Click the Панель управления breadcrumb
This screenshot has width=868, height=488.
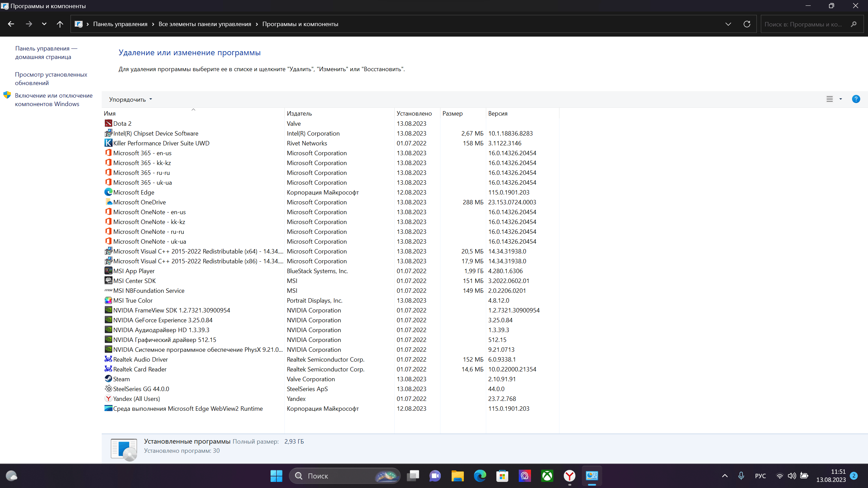click(x=120, y=24)
